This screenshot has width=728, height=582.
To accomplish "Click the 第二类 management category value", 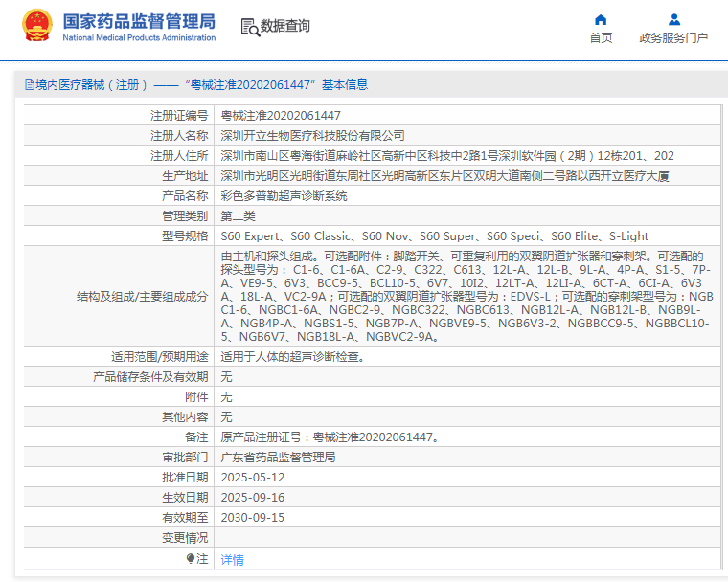I will (239, 215).
